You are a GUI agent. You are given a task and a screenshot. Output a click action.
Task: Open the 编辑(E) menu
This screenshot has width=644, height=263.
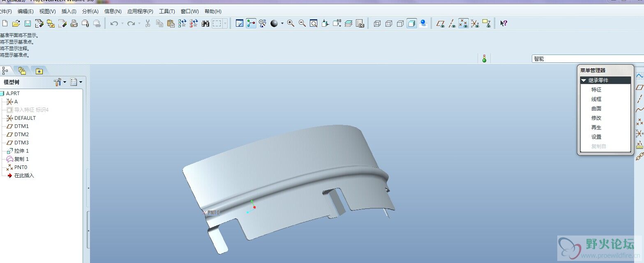(25, 11)
